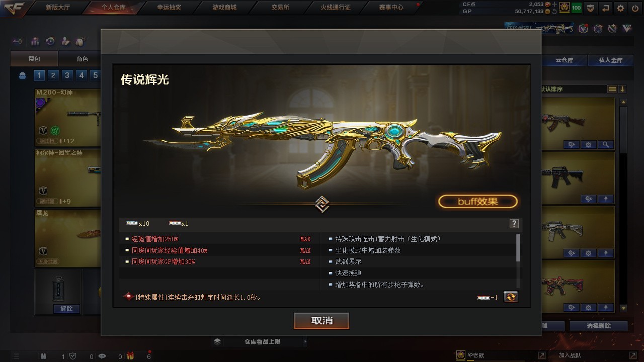
Task: Click the settings gear in top bar
Action: click(x=620, y=8)
